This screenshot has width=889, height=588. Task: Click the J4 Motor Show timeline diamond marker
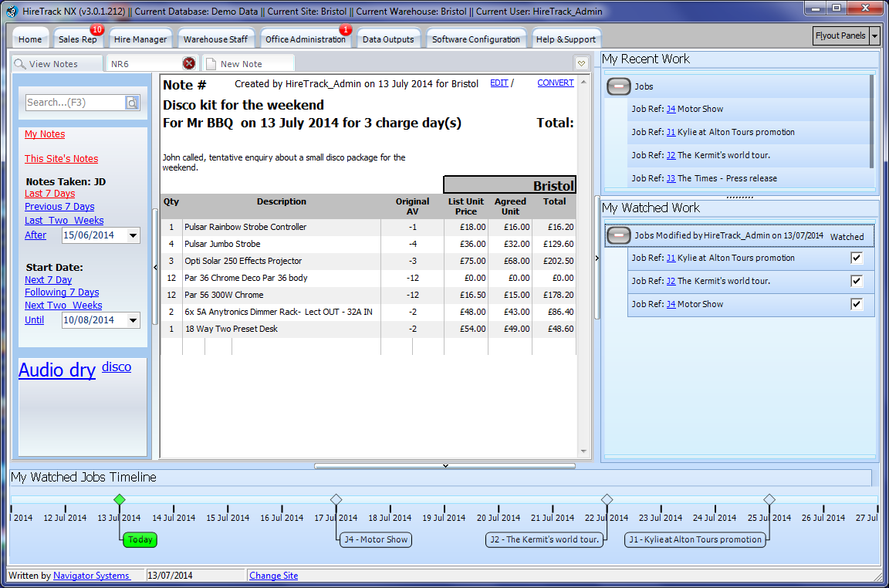click(336, 499)
